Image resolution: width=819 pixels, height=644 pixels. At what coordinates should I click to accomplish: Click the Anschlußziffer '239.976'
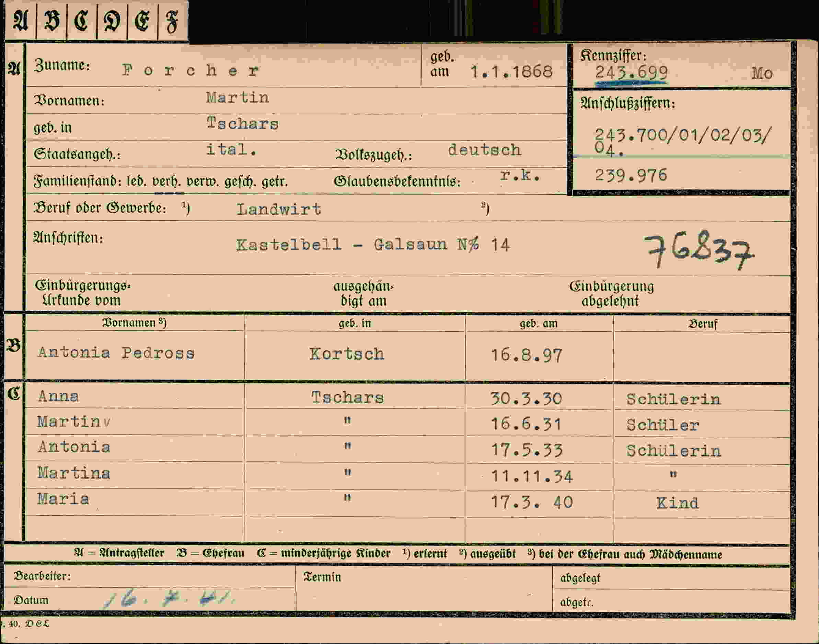point(631,175)
